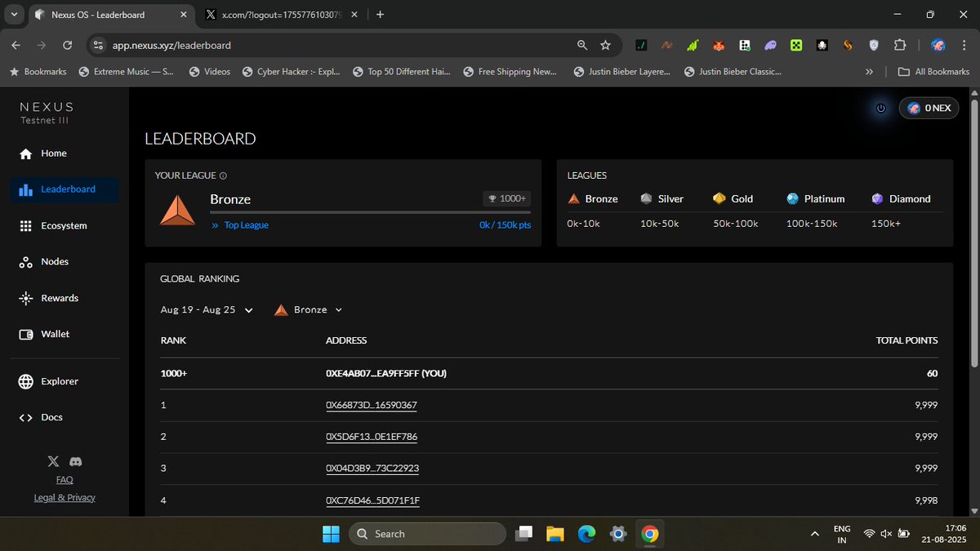Open the FAQ link
This screenshot has height=551, width=980.
coord(65,480)
